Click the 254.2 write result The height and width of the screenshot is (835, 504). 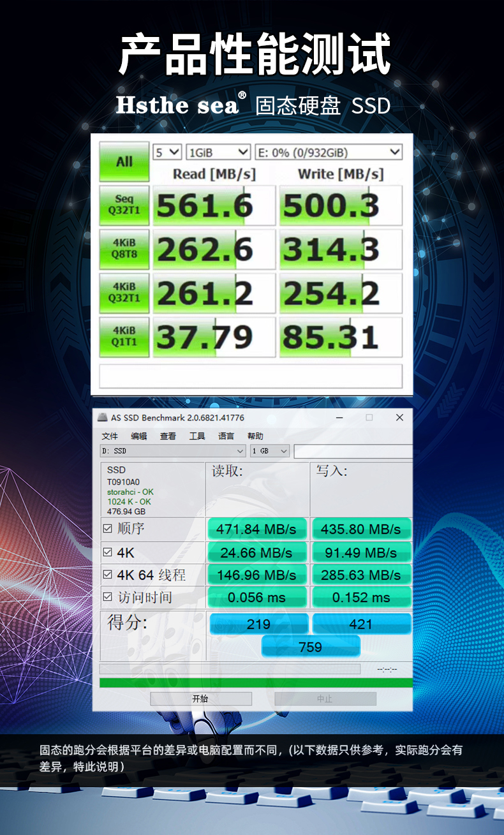coord(341,293)
